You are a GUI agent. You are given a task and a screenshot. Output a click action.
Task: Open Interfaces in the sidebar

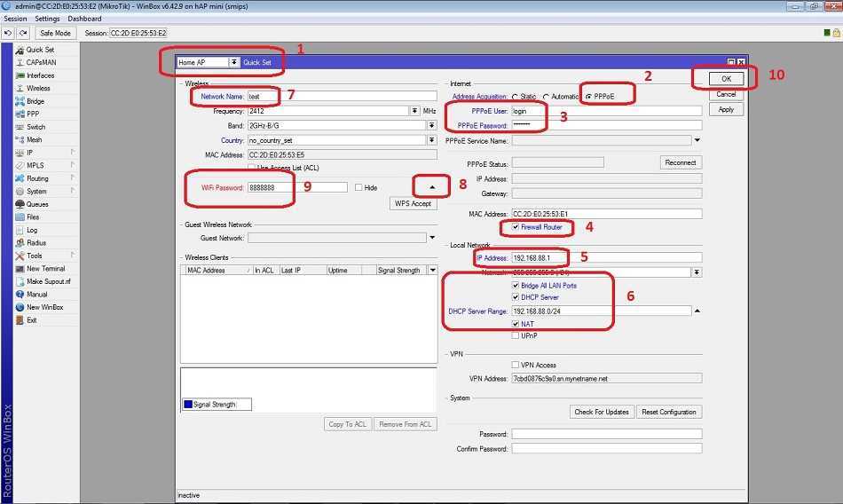pyautogui.click(x=40, y=75)
